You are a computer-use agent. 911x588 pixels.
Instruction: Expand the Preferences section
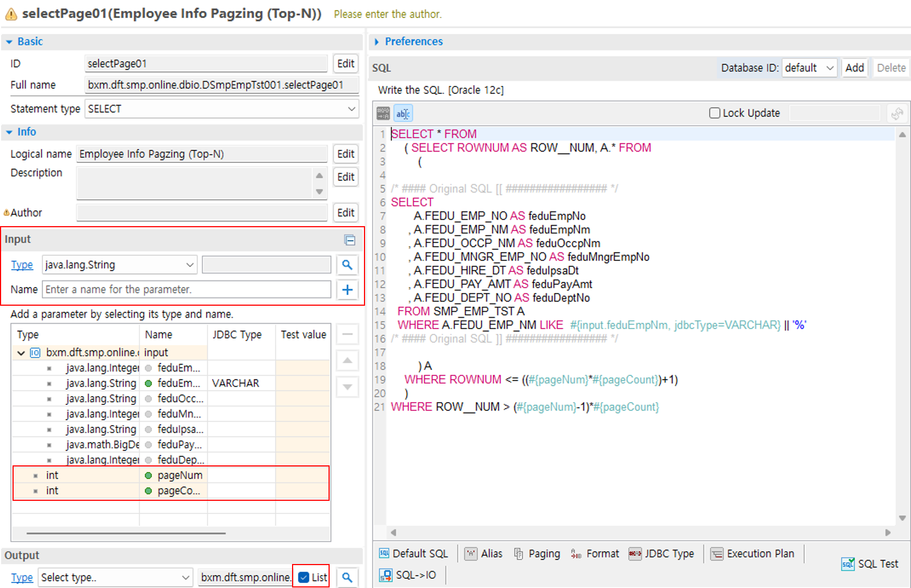377,41
